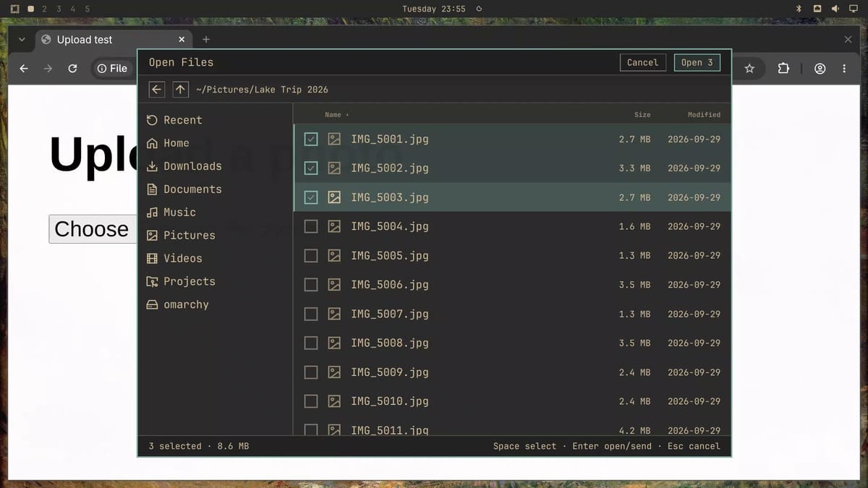Uncheck the IMG_5001.jpg checkbox

pos(311,139)
